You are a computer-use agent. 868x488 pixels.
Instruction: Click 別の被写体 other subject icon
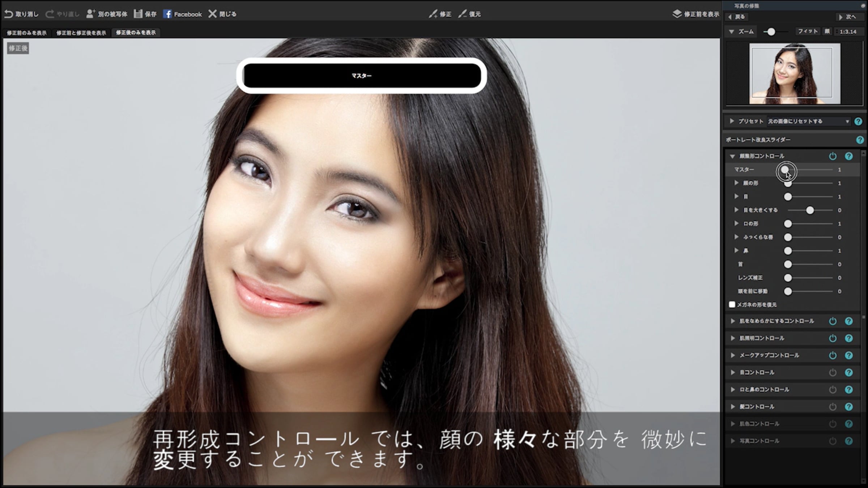(x=90, y=14)
